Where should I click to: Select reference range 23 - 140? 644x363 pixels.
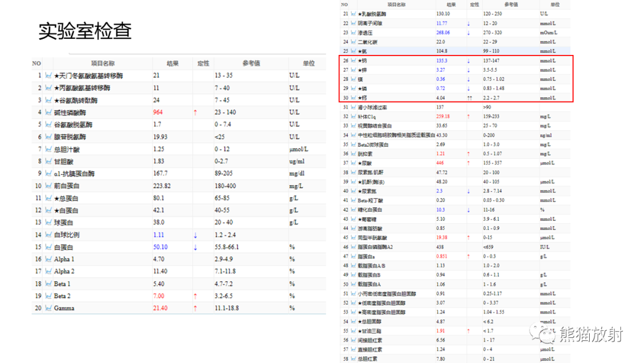click(x=225, y=112)
